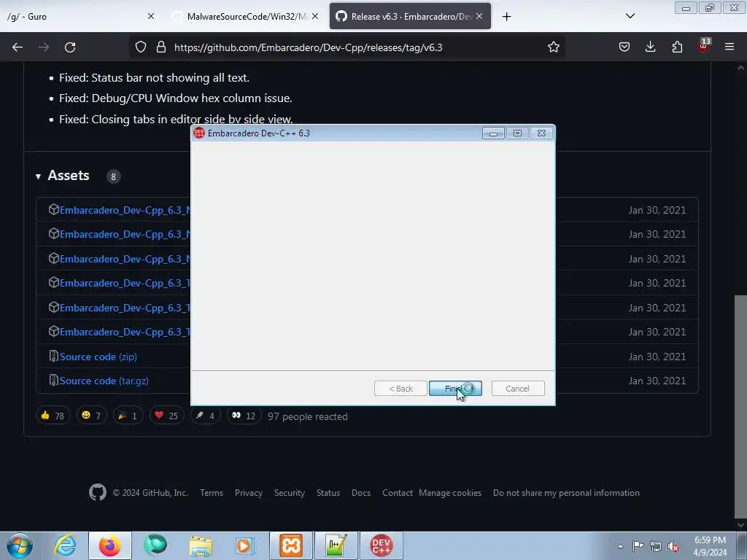The width and height of the screenshot is (747, 560).
Task: Click the muted volume tray icon
Action: tap(673, 546)
